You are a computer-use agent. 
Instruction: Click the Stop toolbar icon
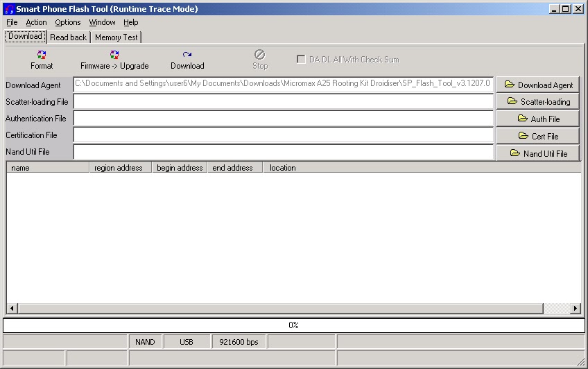[260, 55]
